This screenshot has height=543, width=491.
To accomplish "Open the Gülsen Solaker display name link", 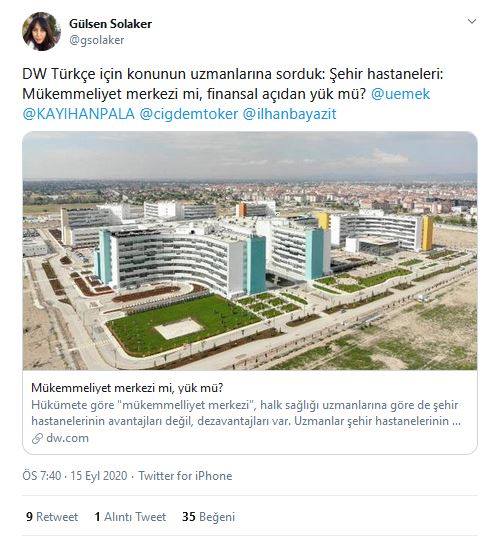I will 110,24.
